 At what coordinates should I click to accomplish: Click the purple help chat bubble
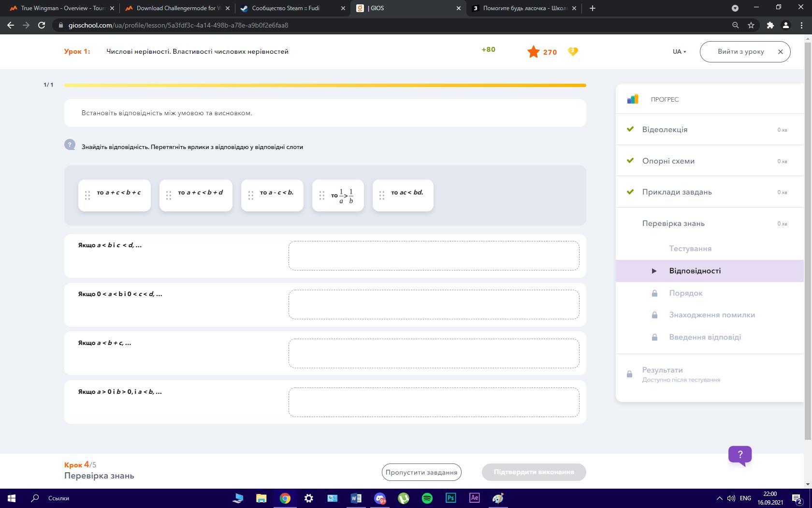coord(740,455)
